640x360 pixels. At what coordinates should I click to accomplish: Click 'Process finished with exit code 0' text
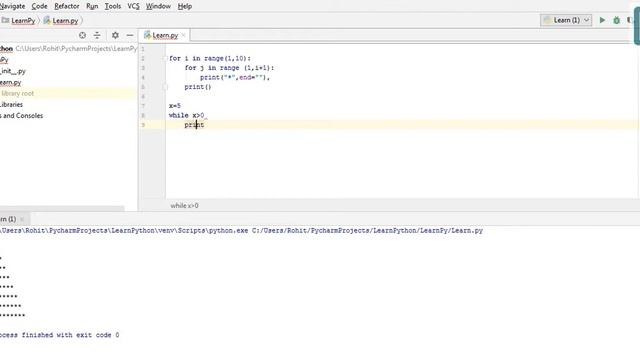(x=60, y=335)
